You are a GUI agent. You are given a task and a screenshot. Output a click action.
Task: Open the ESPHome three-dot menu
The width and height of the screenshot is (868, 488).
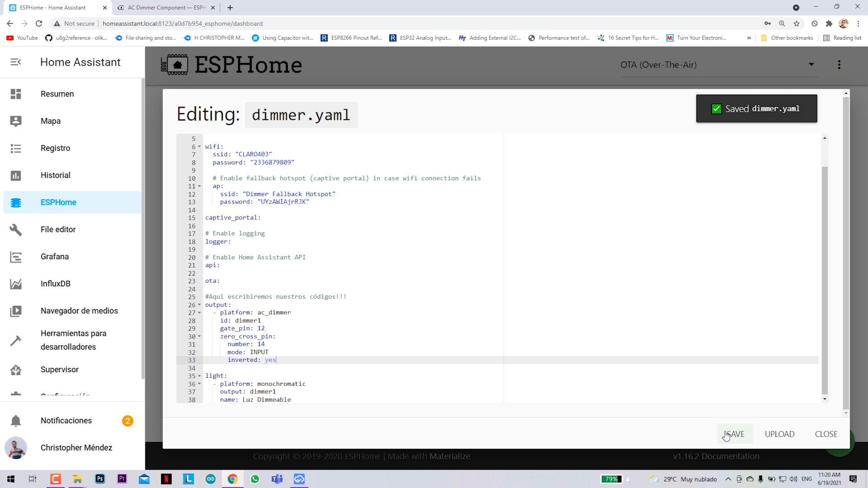point(839,65)
